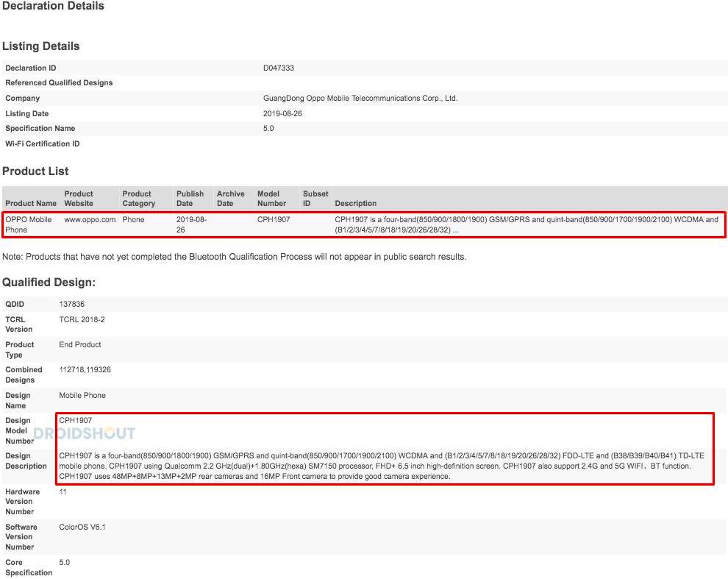Expand the truncated description ellipsis link
Viewport: 728px width, 579px height.
tap(455, 230)
